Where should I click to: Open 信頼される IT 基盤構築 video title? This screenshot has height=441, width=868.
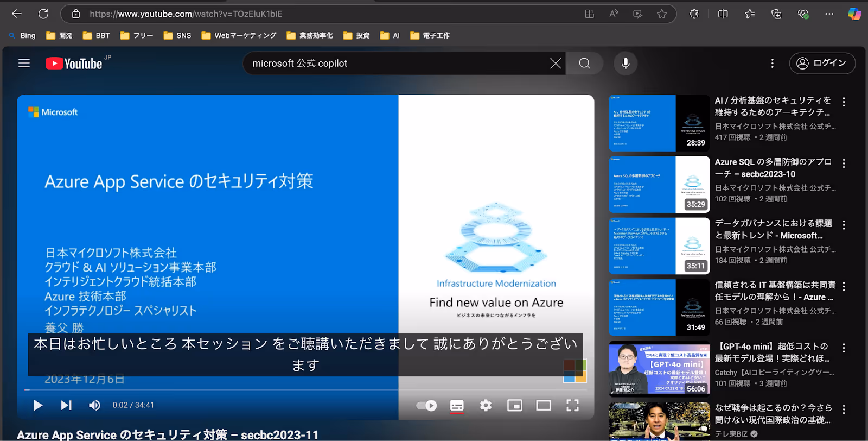click(775, 291)
